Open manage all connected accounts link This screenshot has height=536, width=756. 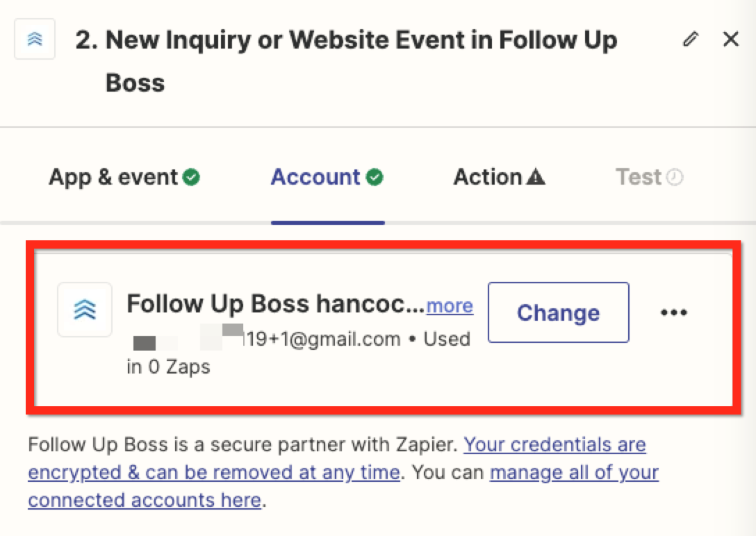point(343,486)
